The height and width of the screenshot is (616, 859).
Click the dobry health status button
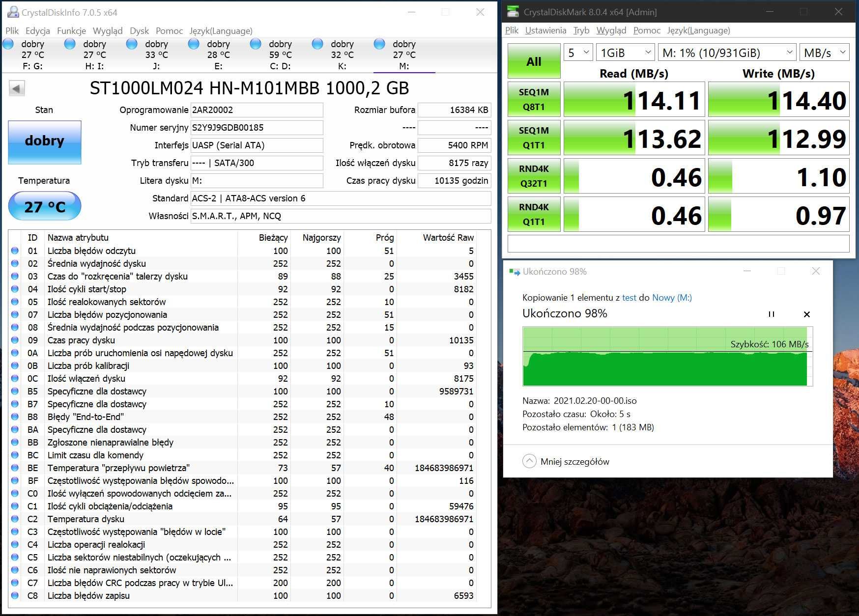pos(45,142)
